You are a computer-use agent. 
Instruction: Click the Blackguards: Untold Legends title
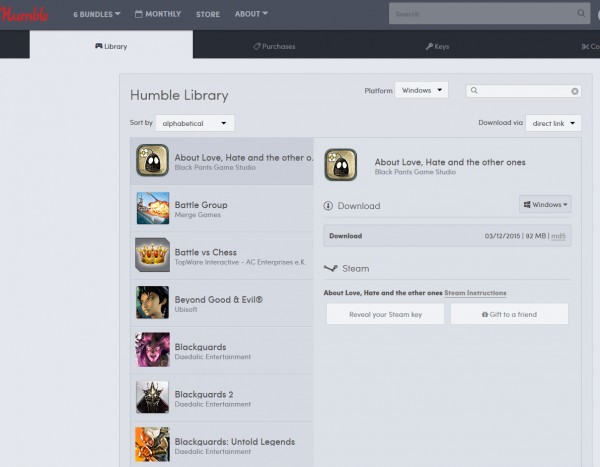[x=235, y=442]
